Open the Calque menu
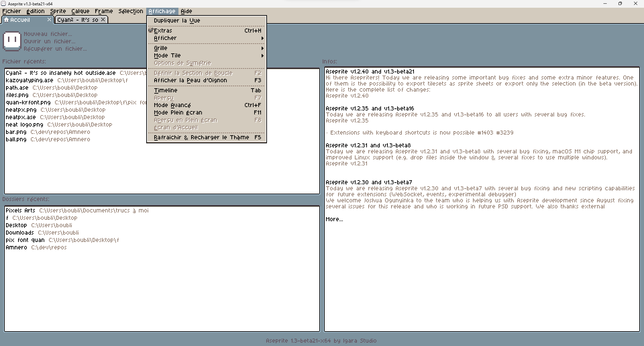Screen dimensions: 644x346 click(x=80, y=11)
